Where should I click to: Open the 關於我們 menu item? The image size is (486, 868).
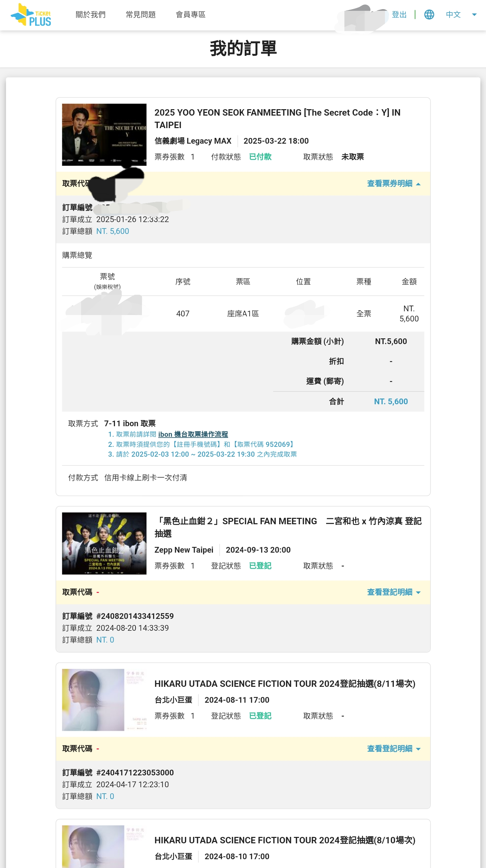(x=91, y=15)
